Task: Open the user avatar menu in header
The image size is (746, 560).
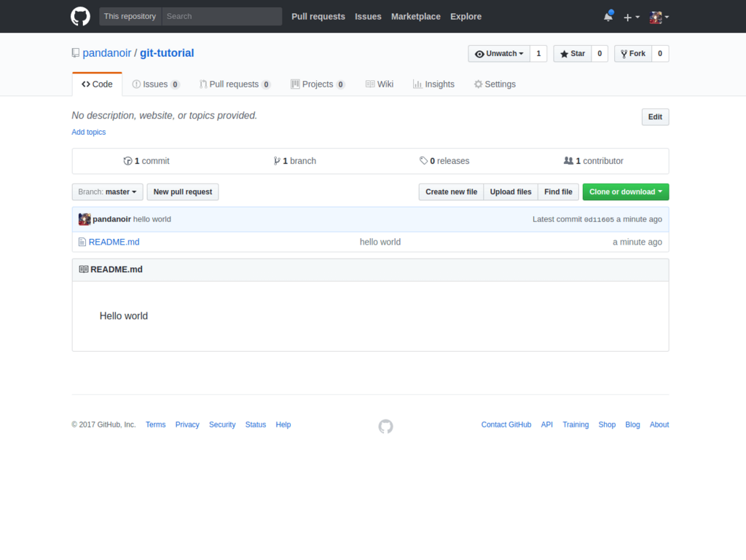Action: [x=659, y=17]
